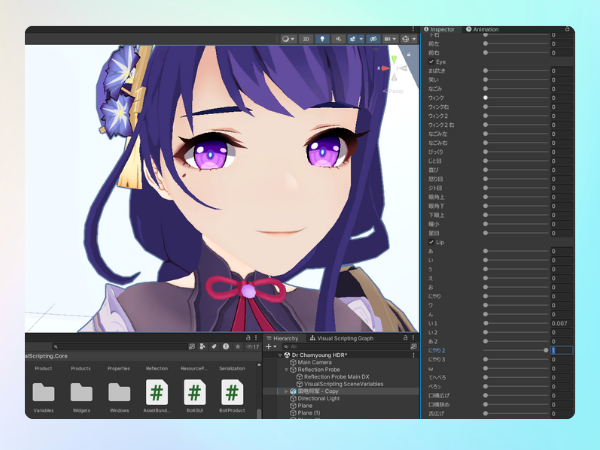This screenshot has width=600, height=450.
Task: Switch to the Hierarchy tab
Action: (x=283, y=338)
